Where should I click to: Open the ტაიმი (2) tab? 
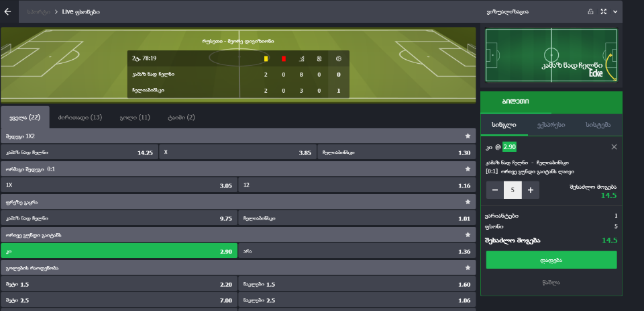(180, 118)
